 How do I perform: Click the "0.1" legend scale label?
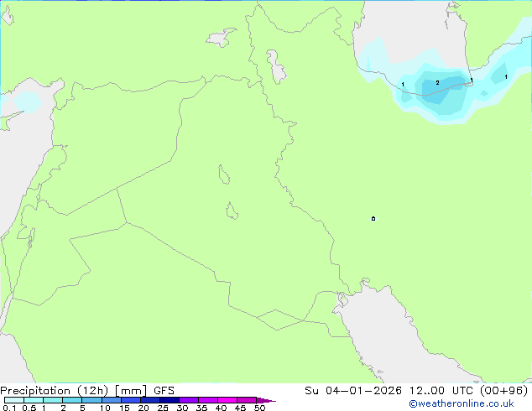click(10, 408)
